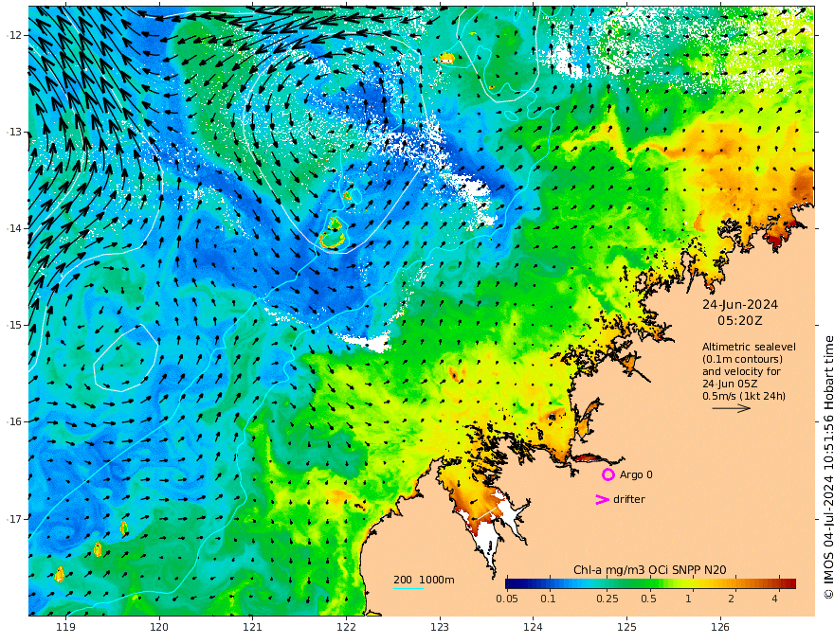Click latitude axis label -13

tap(14, 132)
